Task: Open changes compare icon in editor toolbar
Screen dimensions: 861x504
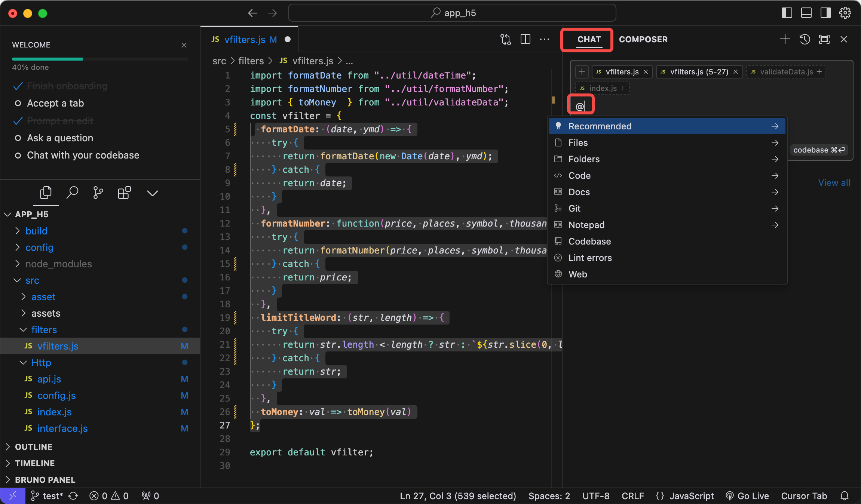Action: [506, 39]
